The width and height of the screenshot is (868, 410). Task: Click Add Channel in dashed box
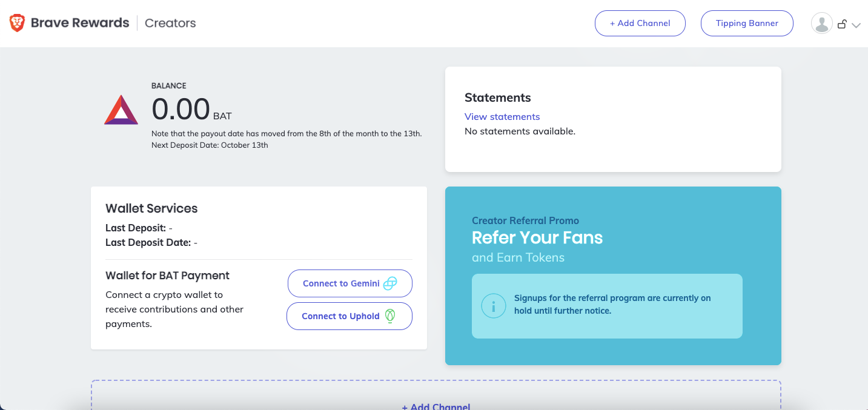click(x=436, y=406)
